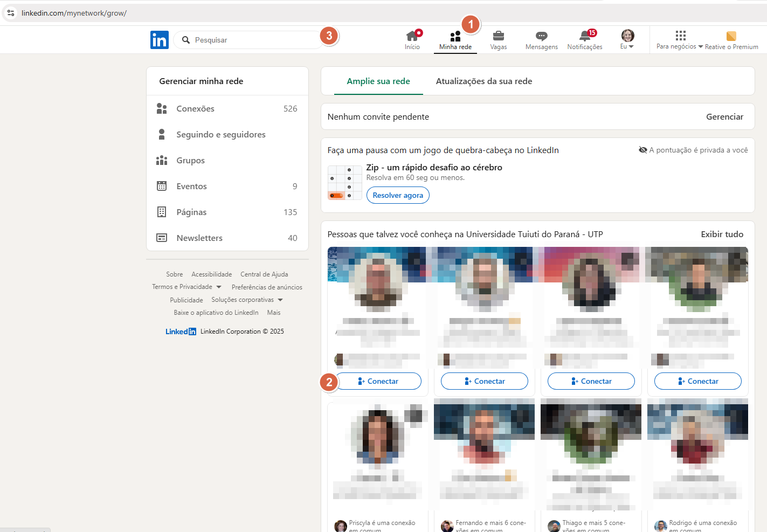This screenshot has height=532, width=767.
Task: Click the score privacy eye icon
Action: [643, 150]
